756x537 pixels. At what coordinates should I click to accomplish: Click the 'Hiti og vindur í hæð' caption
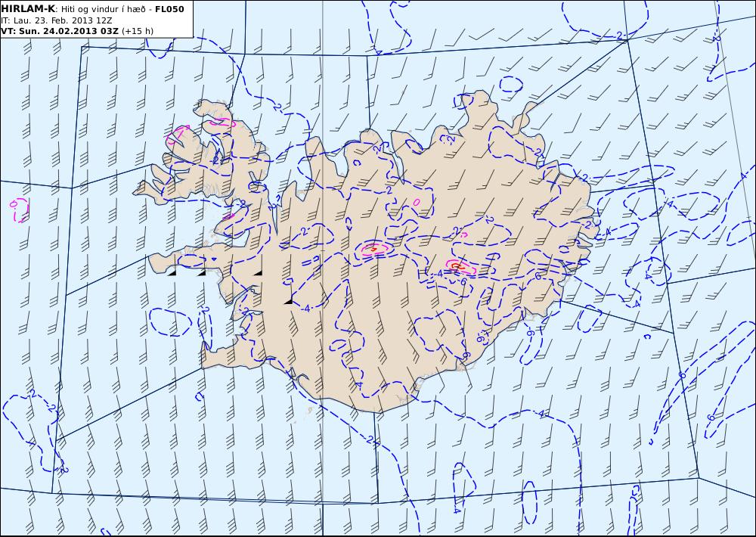point(103,9)
